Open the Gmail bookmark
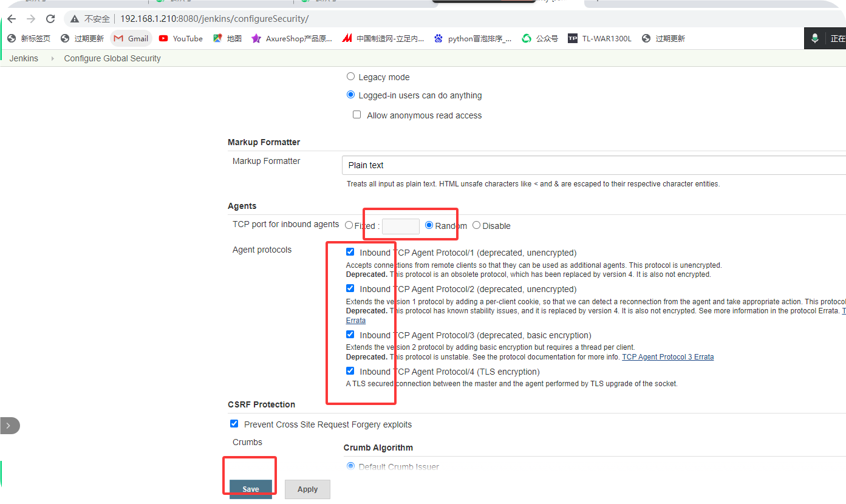 point(131,38)
